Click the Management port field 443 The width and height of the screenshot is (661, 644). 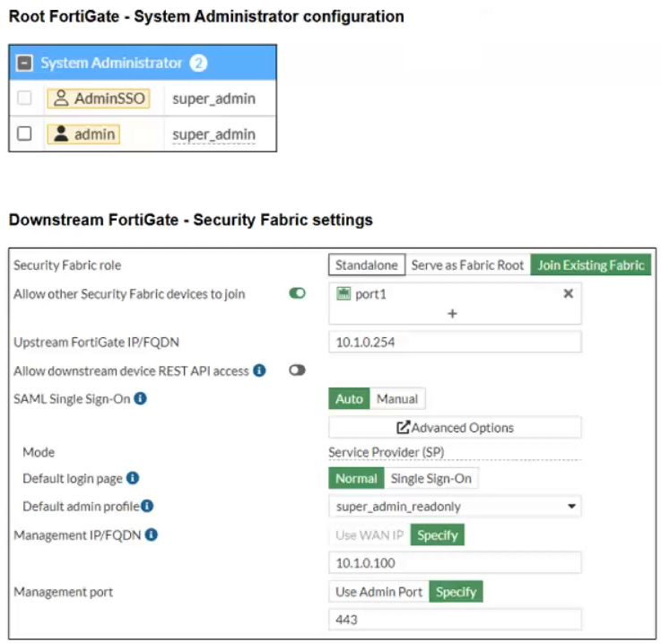click(x=455, y=620)
